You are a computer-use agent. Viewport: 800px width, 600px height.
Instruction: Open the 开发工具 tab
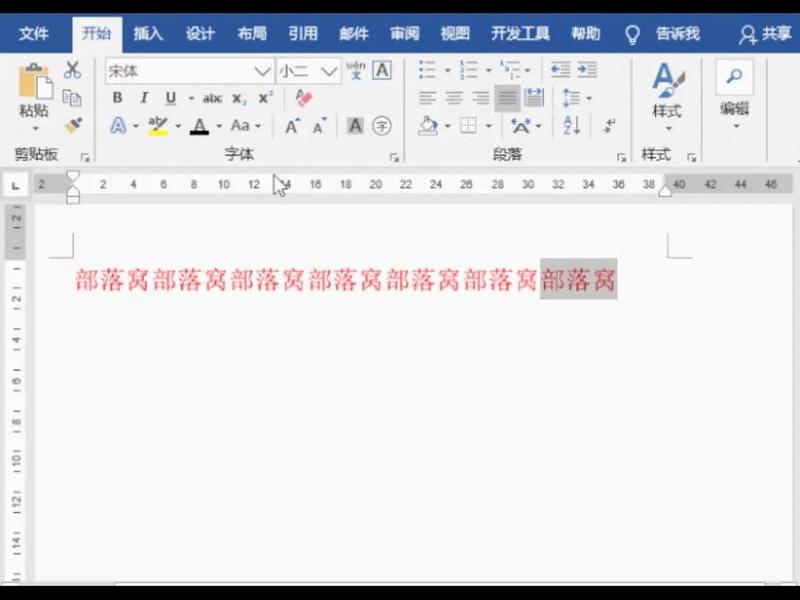(x=520, y=34)
